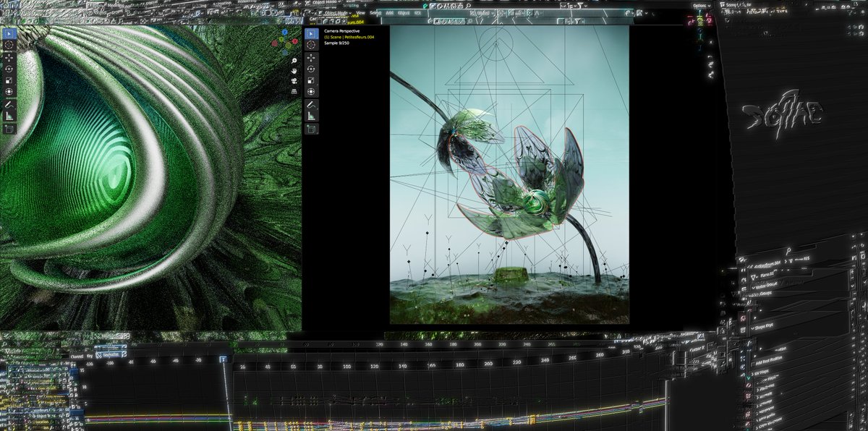Open the Object menu in camera viewport header

pyautogui.click(x=404, y=13)
